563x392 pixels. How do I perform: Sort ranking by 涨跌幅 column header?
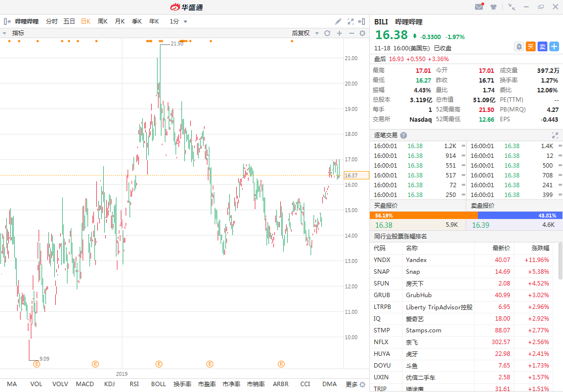(x=540, y=248)
